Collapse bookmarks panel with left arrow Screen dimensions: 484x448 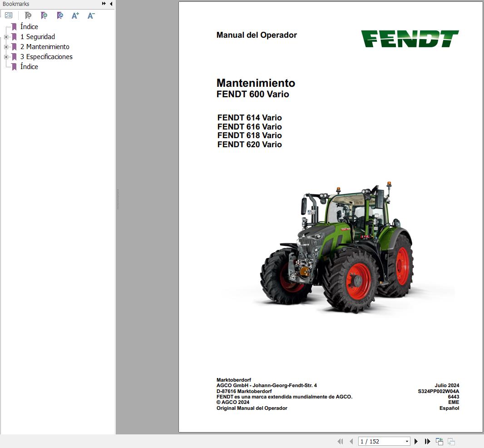[111, 4]
